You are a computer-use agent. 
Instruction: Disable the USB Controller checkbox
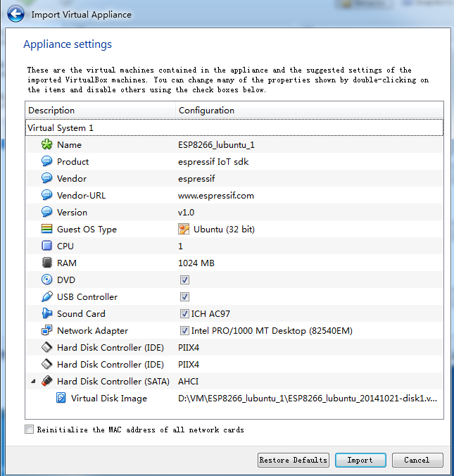tap(184, 296)
